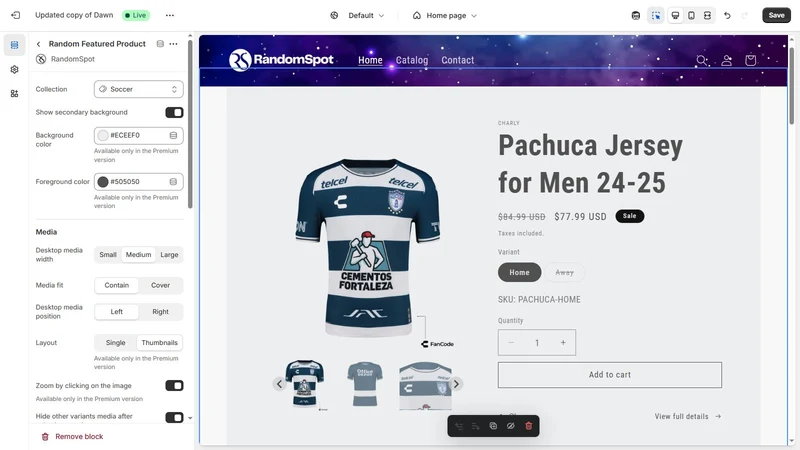This screenshot has height=450, width=800.
Task: Open the cart icon in store header
Action: coord(751,60)
